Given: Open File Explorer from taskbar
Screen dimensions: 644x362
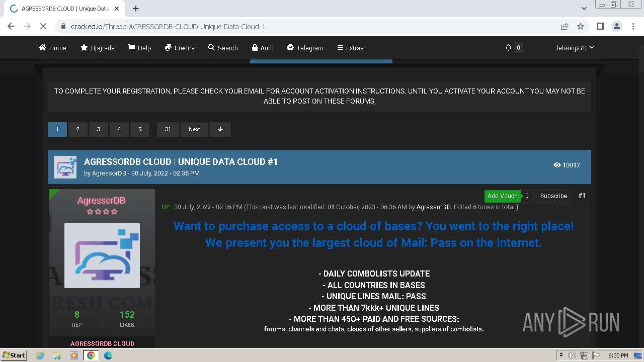Looking at the screenshot, I should (x=57, y=355).
